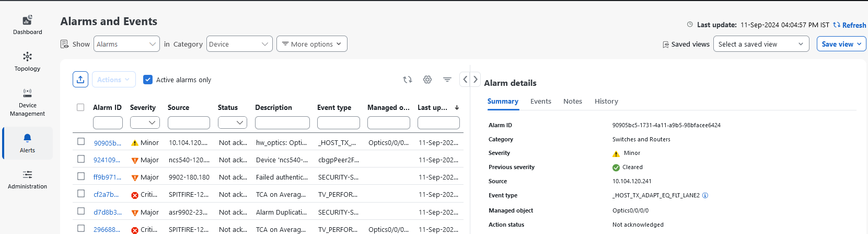Click Critical icon in cf2a7b row
This screenshot has width=868, height=234.
[x=135, y=195]
